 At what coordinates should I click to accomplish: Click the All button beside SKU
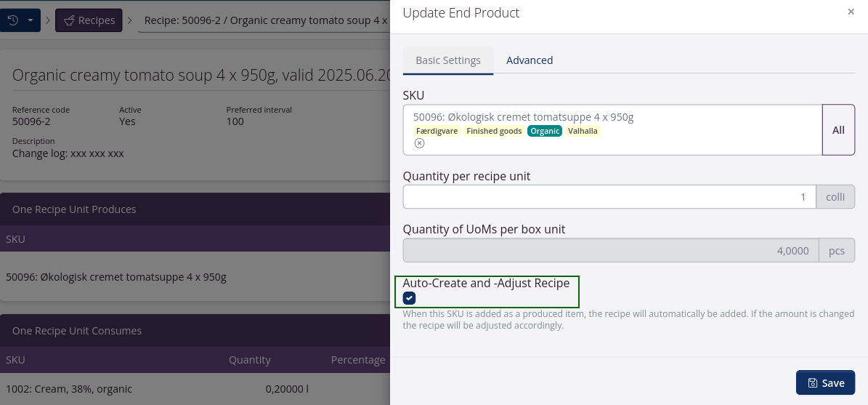coord(838,130)
